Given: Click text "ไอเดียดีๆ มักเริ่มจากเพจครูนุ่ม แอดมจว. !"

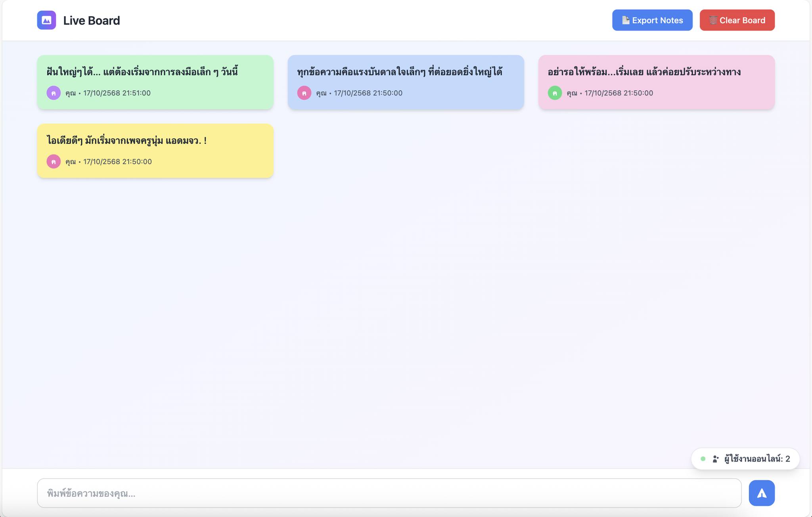Looking at the screenshot, I should (x=127, y=140).
